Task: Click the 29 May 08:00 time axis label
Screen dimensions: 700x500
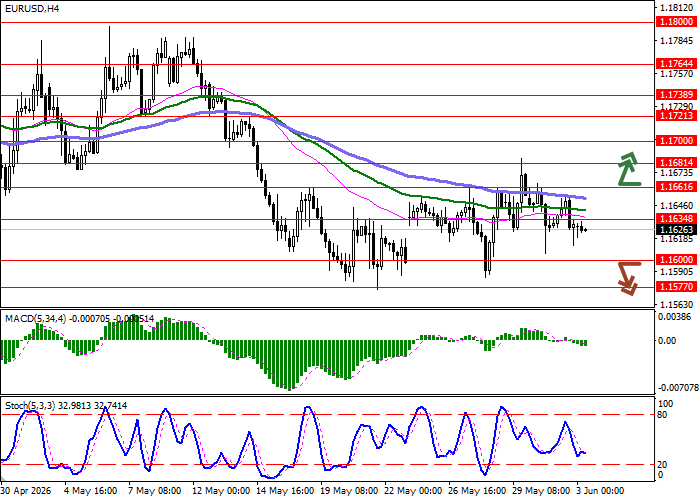Action: tap(543, 491)
